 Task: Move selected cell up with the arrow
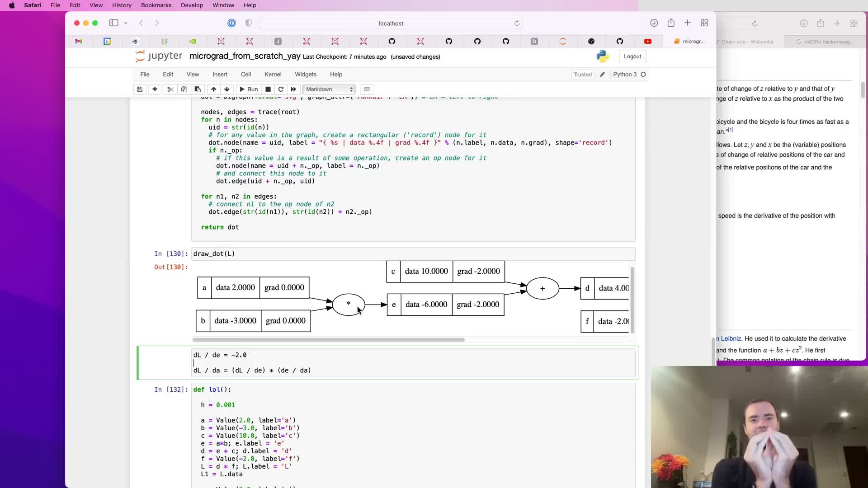pyautogui.click(x=213, y=89)
